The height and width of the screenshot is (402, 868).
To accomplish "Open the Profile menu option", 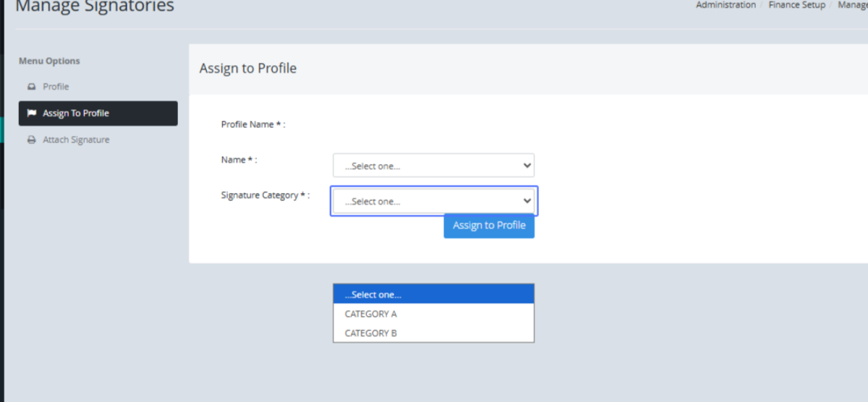I will [56, 87].
